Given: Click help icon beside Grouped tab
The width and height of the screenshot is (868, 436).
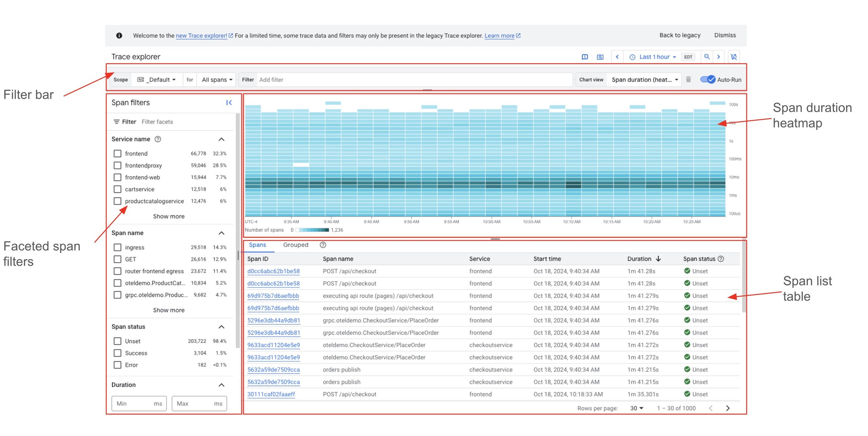Looking at the screenshot, I should pyautogui.click(x=323, y=245).
